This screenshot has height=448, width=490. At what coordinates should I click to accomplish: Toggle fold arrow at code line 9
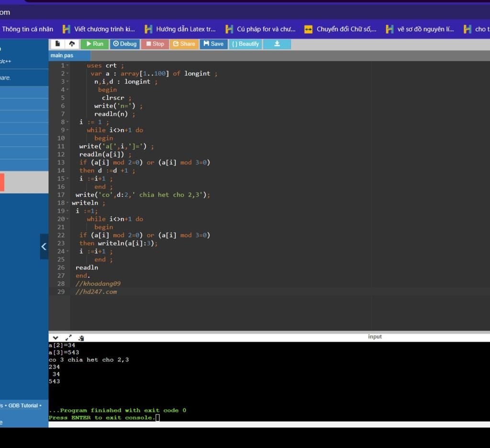click(x=67, y=130)
